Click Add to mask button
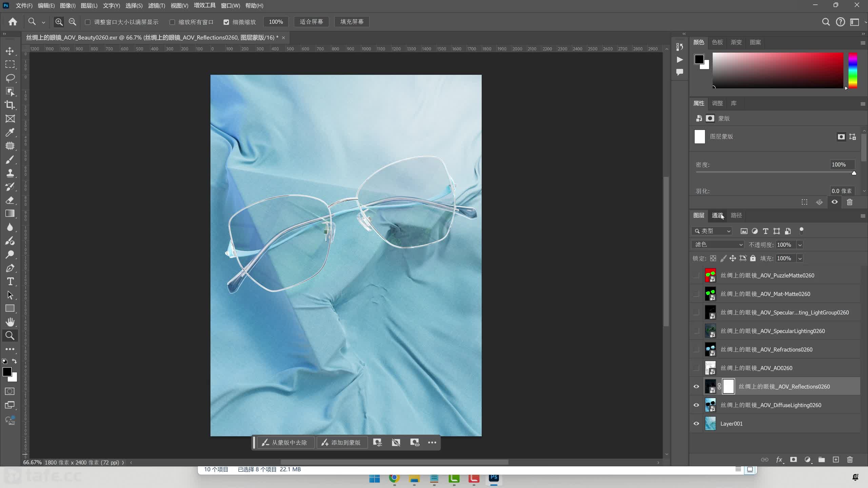The width and height of the screenshot is (868, 488). point(342,443)
